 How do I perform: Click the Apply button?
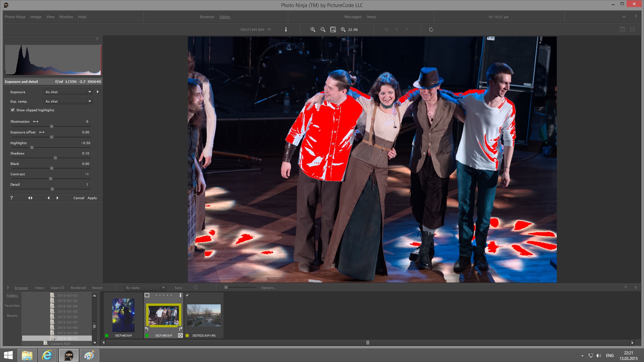(92, 198)
